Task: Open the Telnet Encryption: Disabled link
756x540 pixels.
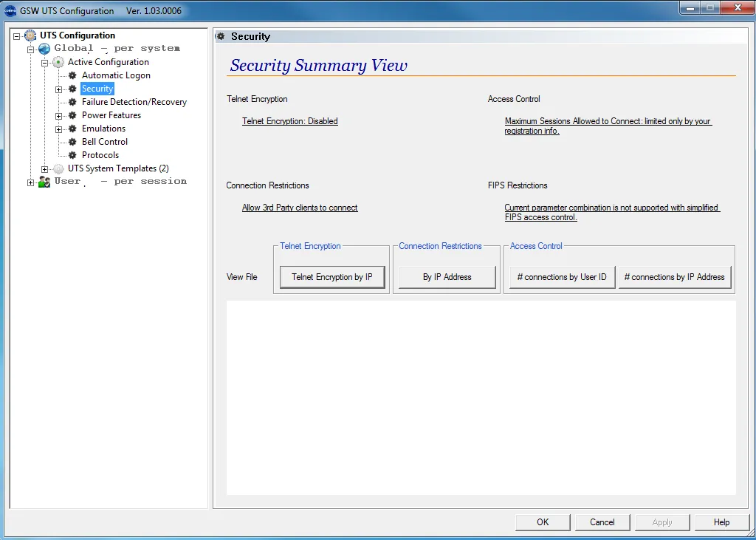Action: tap(289, 121)
